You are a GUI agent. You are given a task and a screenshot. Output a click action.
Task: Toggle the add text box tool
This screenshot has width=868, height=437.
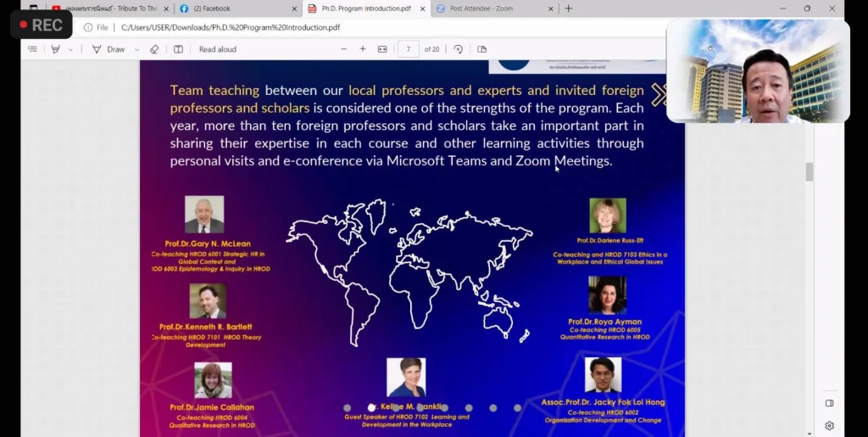coord(178,49)
